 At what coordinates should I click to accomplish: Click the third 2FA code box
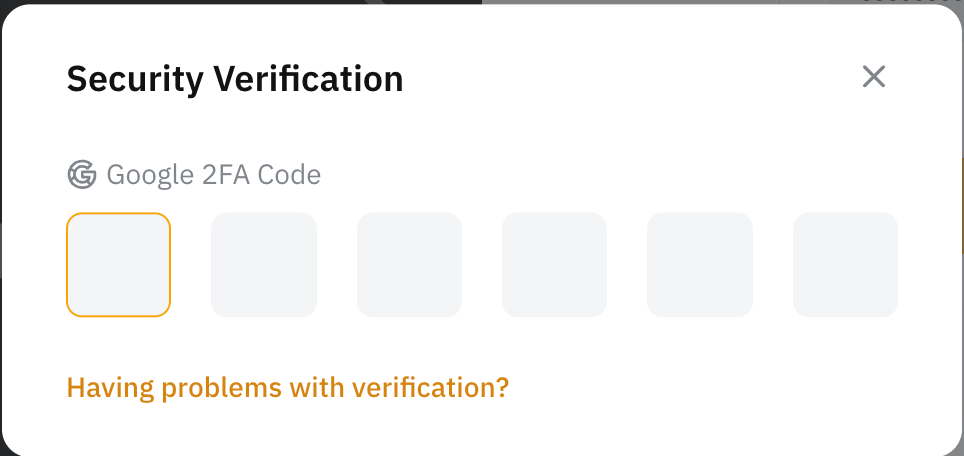[x=409, y=265]
